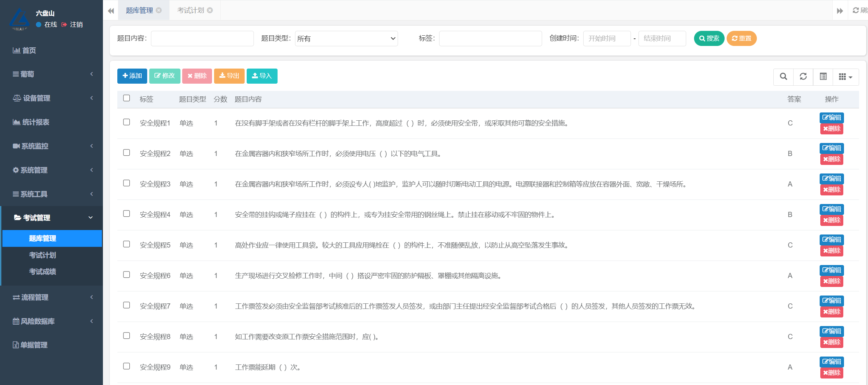Click the 结束时间 date field
This screenshot has height=385, width=868.
662,38
